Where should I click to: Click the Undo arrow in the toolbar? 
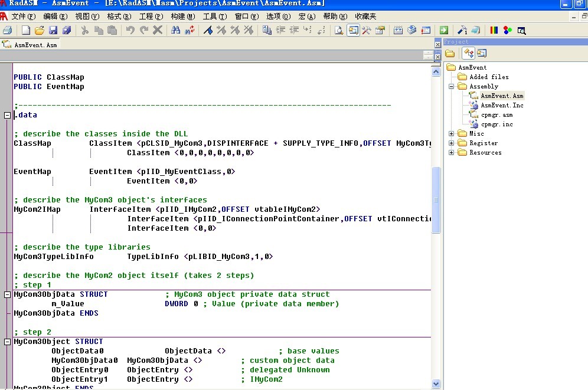(x=130, y=30)
